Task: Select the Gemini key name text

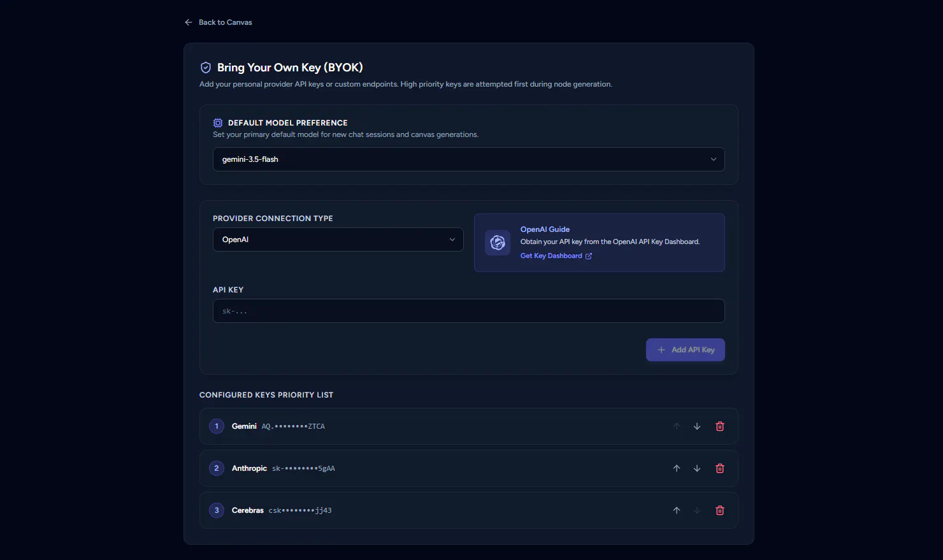Action: click(x=244, y=426)
